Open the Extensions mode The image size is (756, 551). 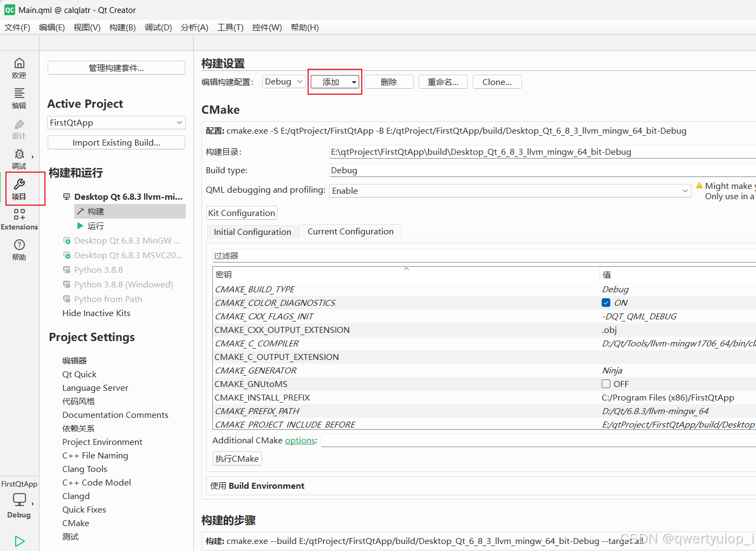19,220
